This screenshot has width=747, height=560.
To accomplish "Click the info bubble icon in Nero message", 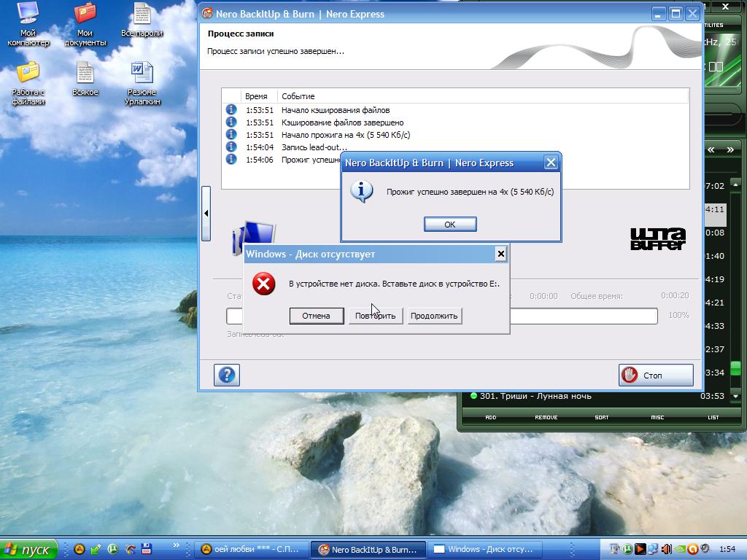I will point(362,192).
